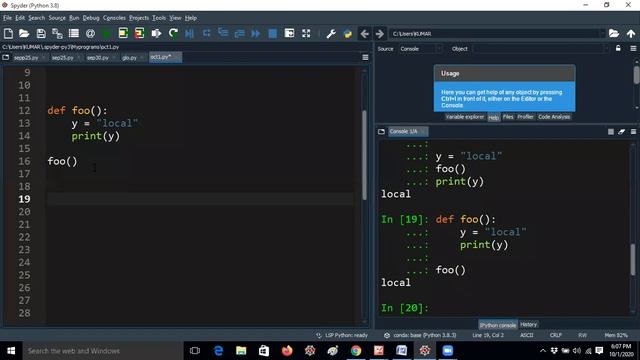640x360 pixels.
Task: Maximize the current pane
Action: 289,33
